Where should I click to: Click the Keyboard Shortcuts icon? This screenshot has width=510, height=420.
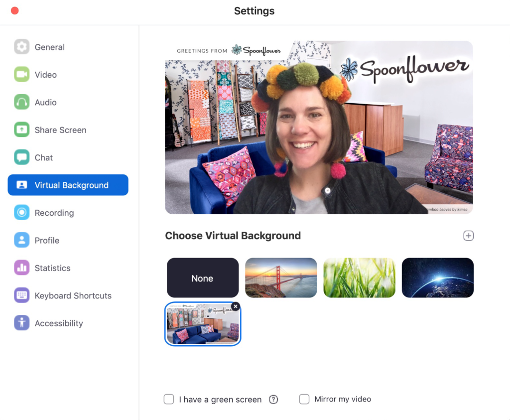pyautogui.click(x=22, y=295)
